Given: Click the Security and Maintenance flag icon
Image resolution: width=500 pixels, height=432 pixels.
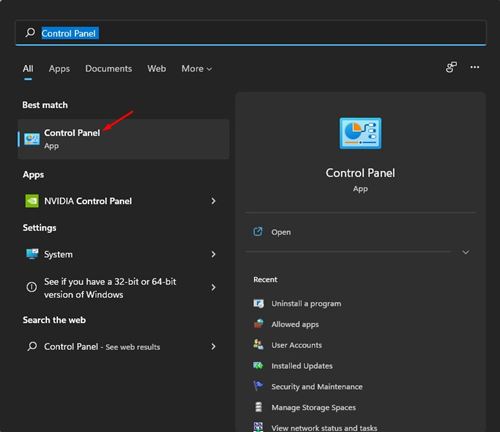Looking at the screenshot, I should pos(258,386).
